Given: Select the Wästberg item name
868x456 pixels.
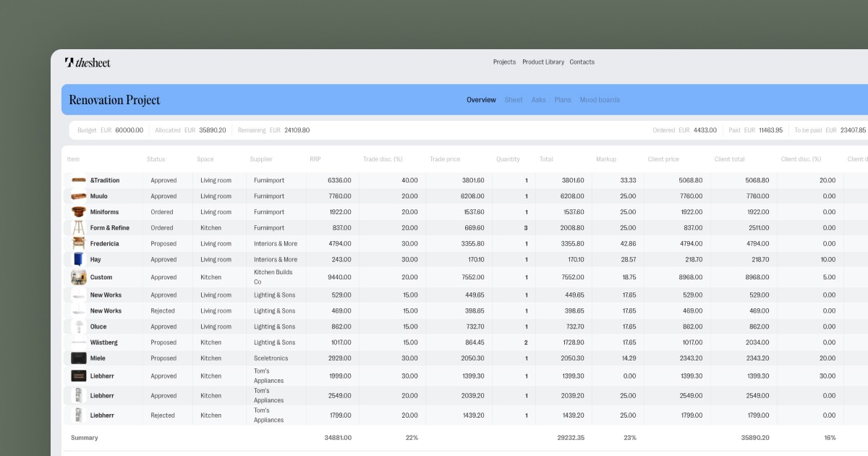Looking at the screenshot, I should (x=104, y=342).
